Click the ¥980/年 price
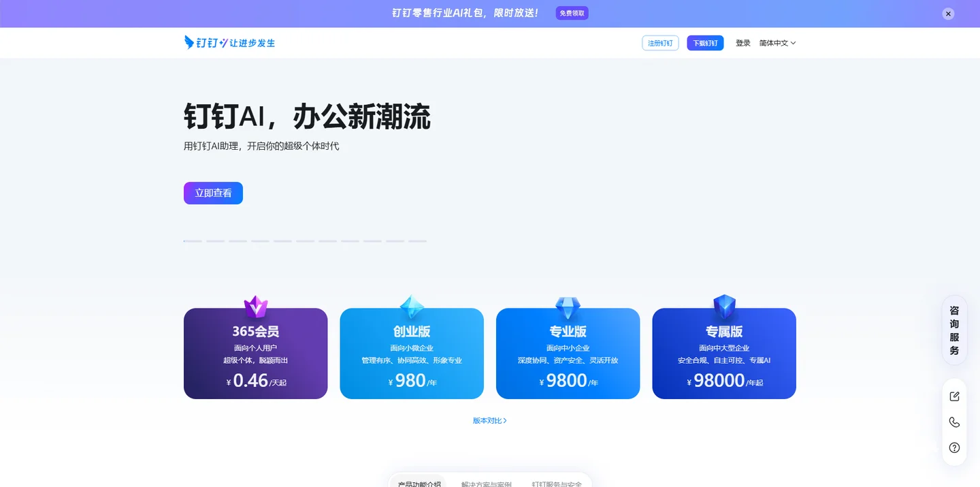Viewport: 980px width, 487px height. coord(412,381)
